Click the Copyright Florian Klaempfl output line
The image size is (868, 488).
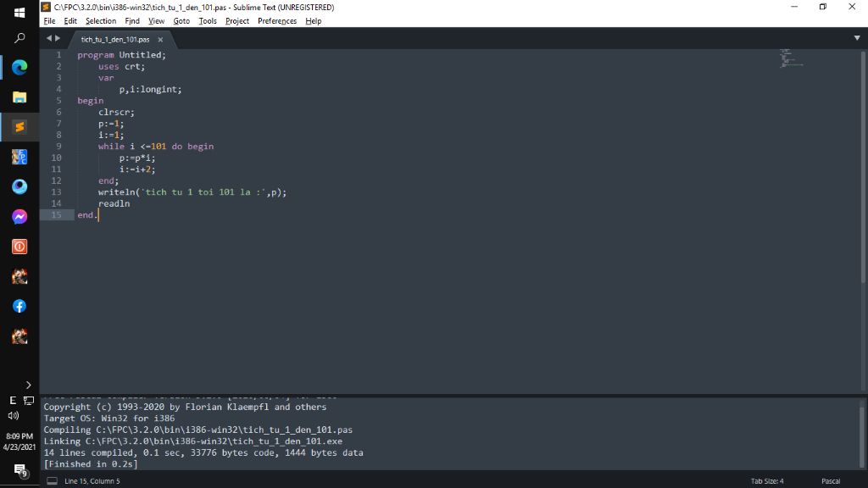coord(185,407)
